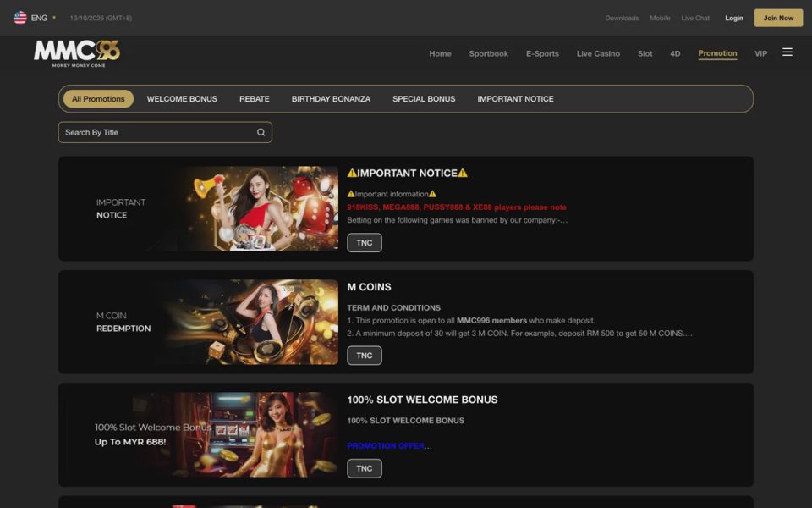The width and height of the screenshot is (812, 508).
Task: Switch to the Welcome Bonus tab
Action: 182,99
